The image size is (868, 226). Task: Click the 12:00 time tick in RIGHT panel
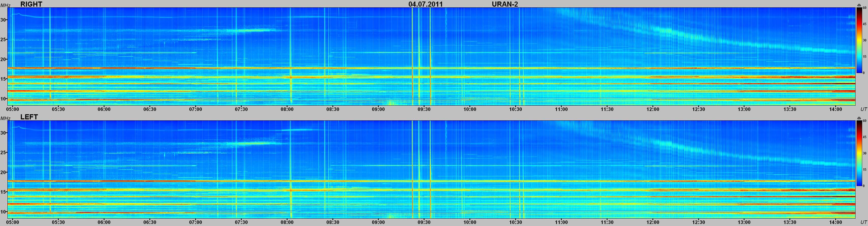(x=653, y=109)
